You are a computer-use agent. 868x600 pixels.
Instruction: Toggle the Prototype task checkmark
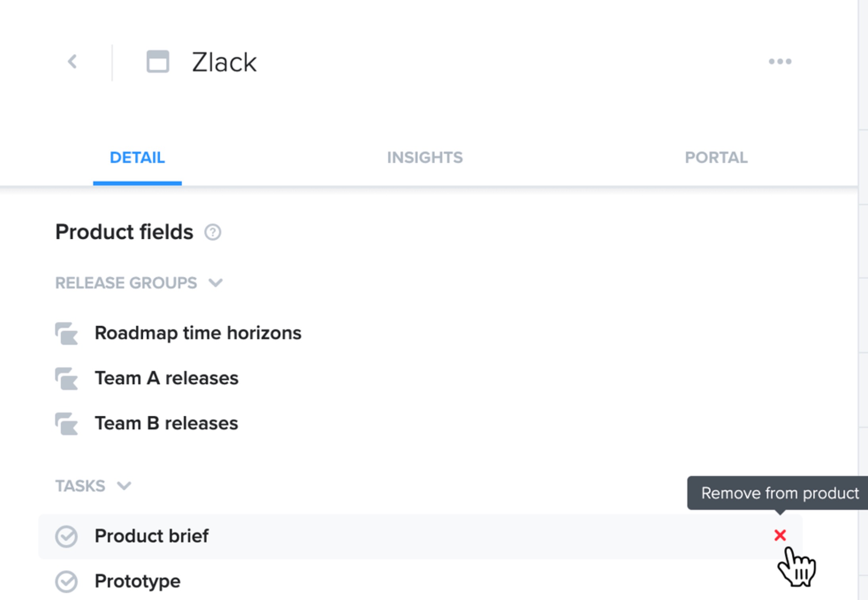click(x=66, y=582)
